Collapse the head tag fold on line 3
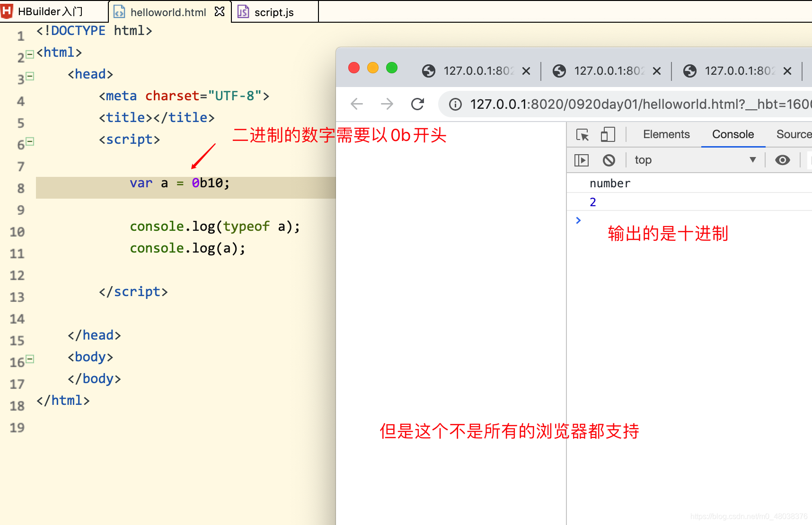 (30, 76)
